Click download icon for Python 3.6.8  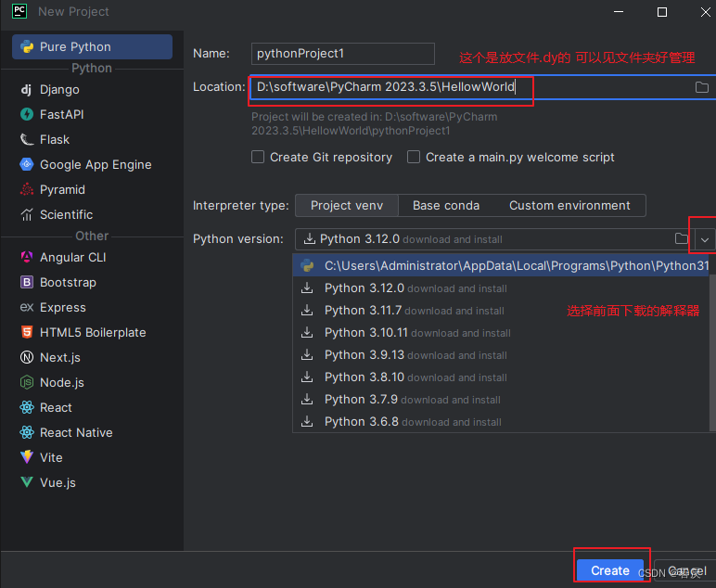pos(307,421)
